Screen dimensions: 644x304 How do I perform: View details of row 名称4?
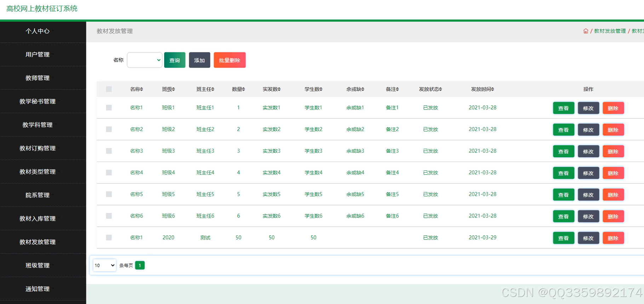pos(564,173)
